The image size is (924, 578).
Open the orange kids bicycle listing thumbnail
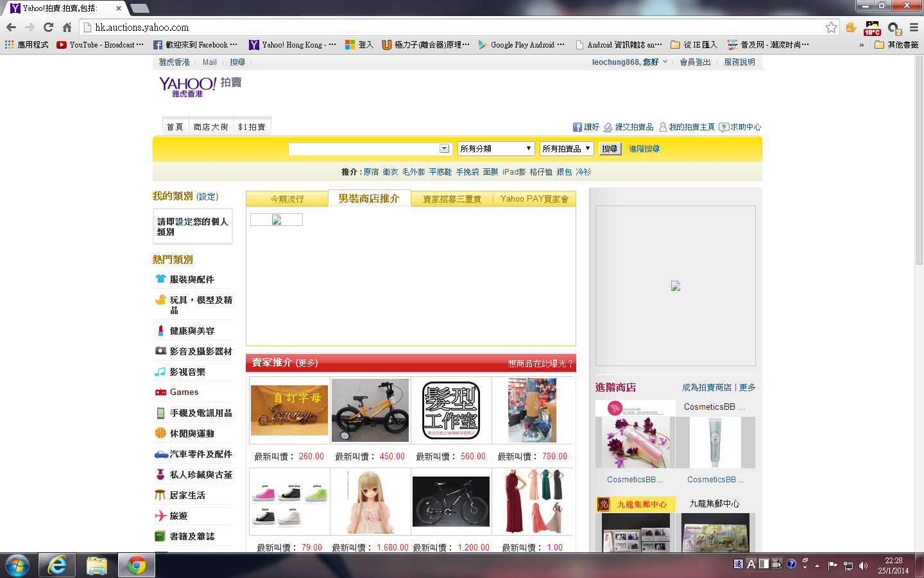370,411
